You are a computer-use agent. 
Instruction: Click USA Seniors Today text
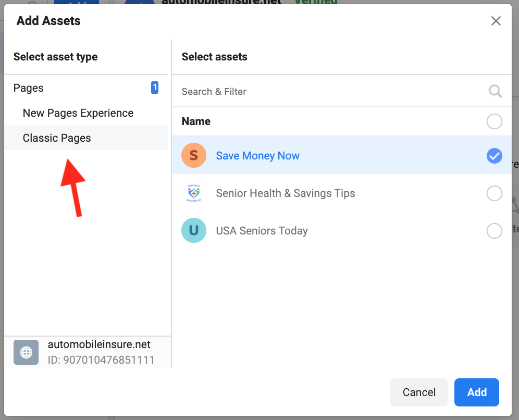[262, 231]
